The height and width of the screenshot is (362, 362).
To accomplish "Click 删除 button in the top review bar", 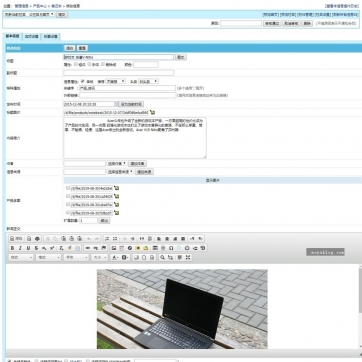I will (307, 24).
